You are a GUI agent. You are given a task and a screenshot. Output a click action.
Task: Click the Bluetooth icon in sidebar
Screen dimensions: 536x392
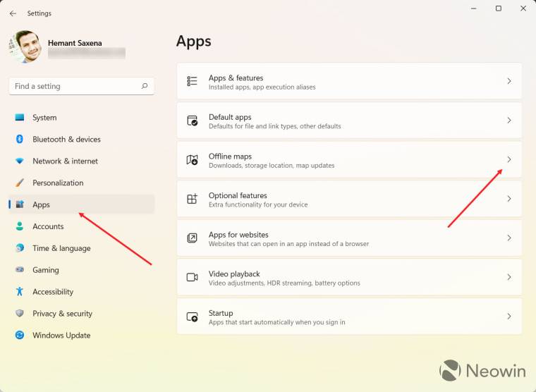tap(20, 139)
